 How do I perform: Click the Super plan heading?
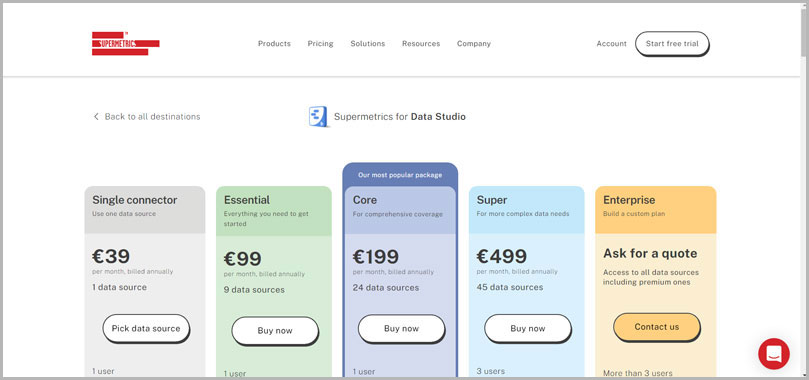[x=492, y=200]
